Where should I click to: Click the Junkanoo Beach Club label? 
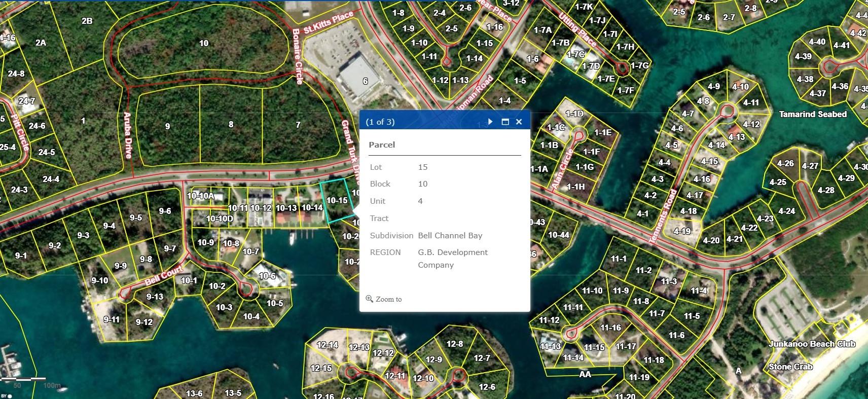[x=812, y=344]
